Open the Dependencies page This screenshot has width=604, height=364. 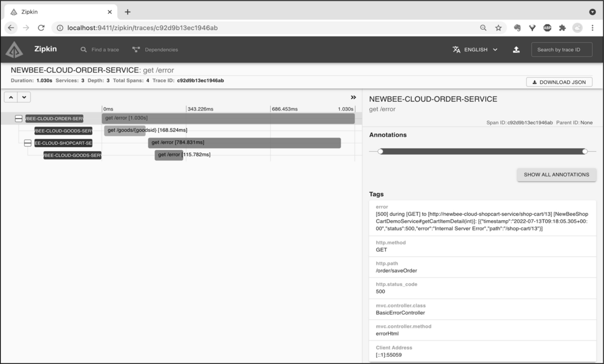[155, 50]
